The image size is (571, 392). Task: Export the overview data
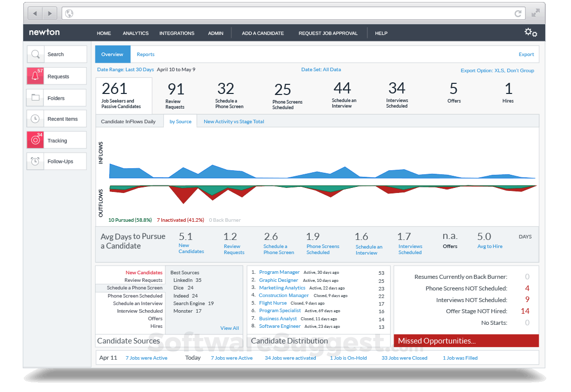526,54
